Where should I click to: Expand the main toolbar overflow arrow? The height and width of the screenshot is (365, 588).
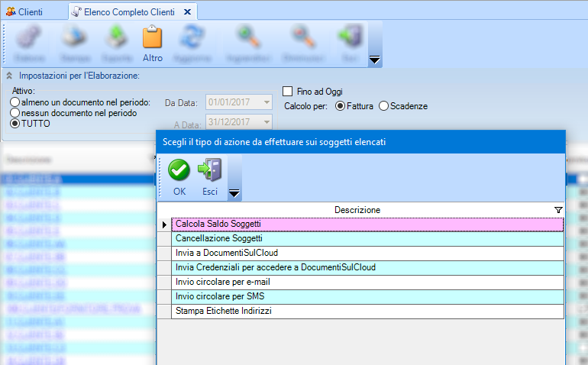point(374,60)
